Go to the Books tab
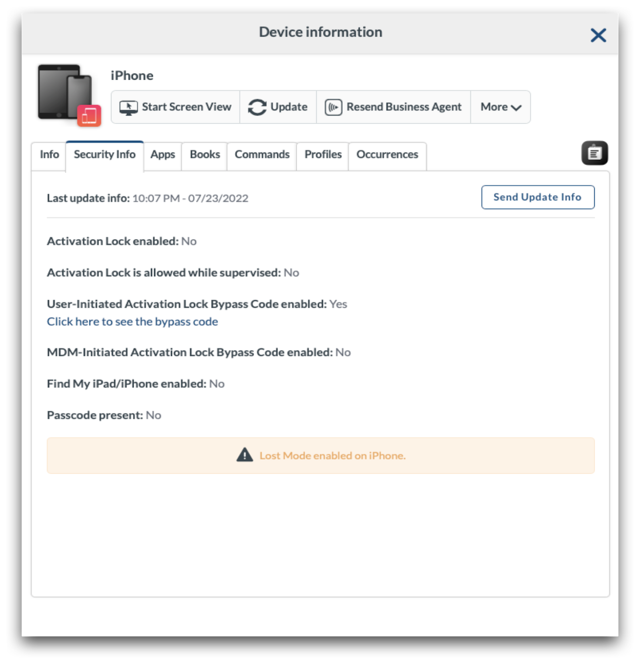 [205, 154]
